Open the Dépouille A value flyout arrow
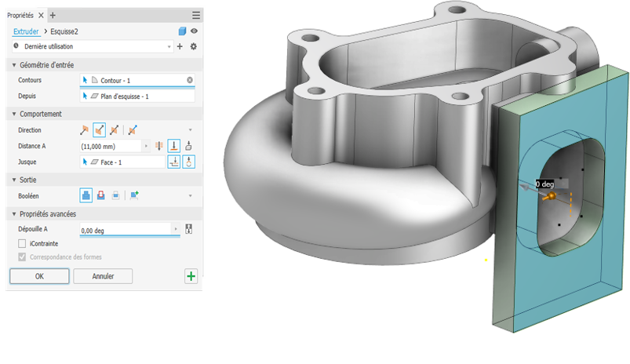The height and width of the screenshot is (364, 630). pyautogui.click(x=176, y=229)
